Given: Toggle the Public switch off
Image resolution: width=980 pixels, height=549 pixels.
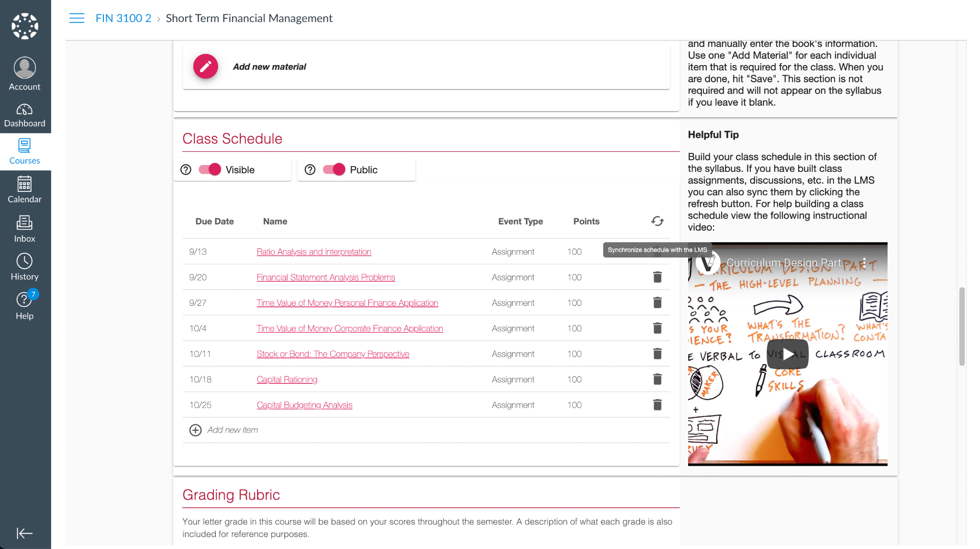Looking at the screenshot, I should 334,169.
